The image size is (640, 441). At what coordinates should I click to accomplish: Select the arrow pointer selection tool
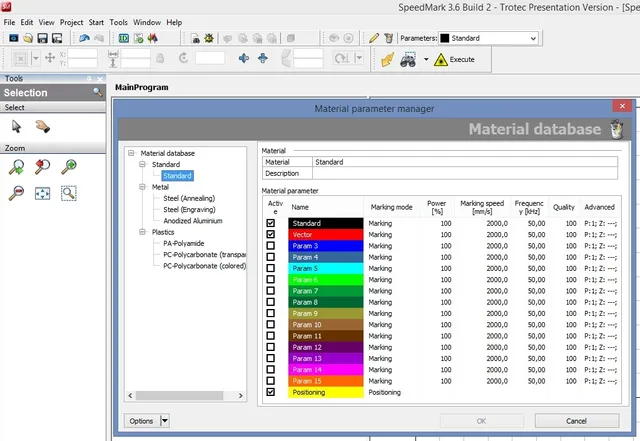click(x=17, y=126)
